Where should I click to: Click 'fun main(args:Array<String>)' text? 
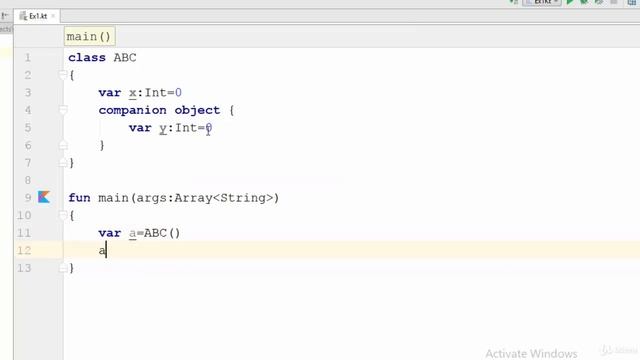[x=173, y=198]
